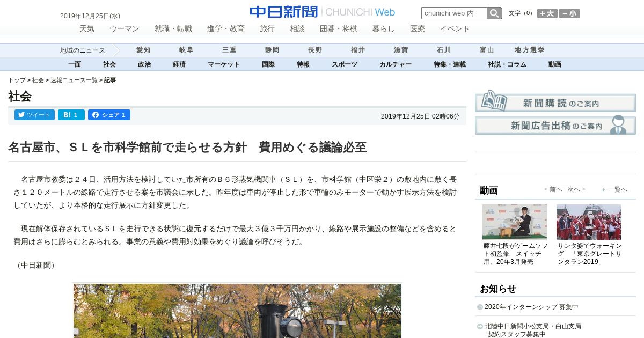This screenshot has height=338, width=644.
Task: Go to 政治 politics tab
Action: [x=144, y=64]
